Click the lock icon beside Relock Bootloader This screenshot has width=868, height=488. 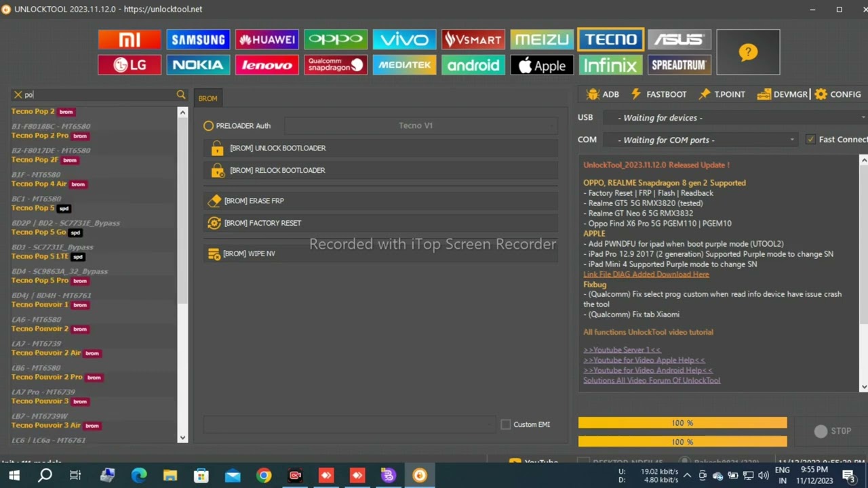217,170
